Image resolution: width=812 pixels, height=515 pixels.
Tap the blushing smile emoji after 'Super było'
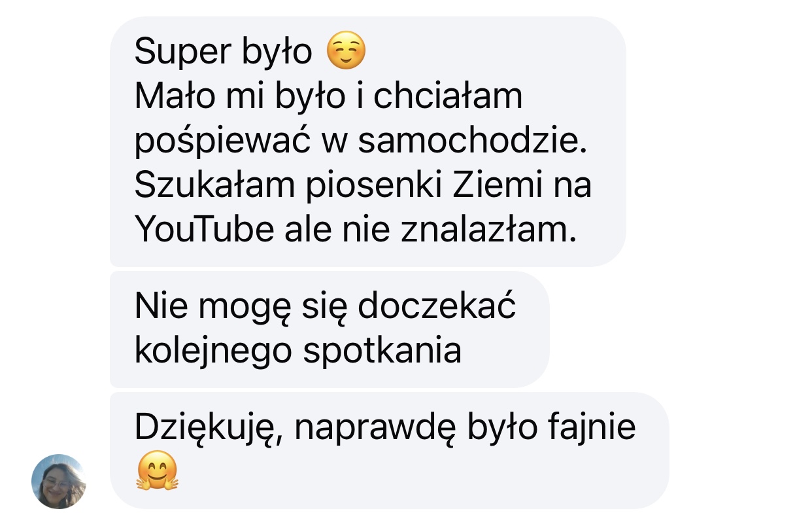[x=345, y=52]
